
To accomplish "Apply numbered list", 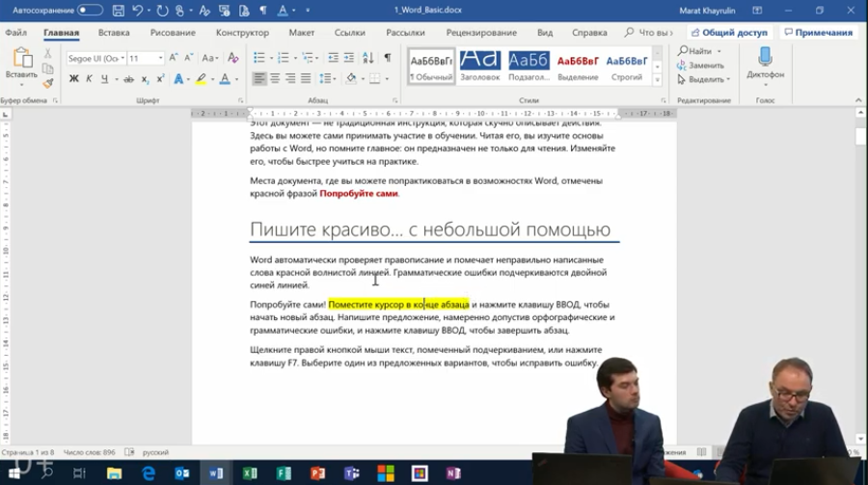I will (283, 58).
